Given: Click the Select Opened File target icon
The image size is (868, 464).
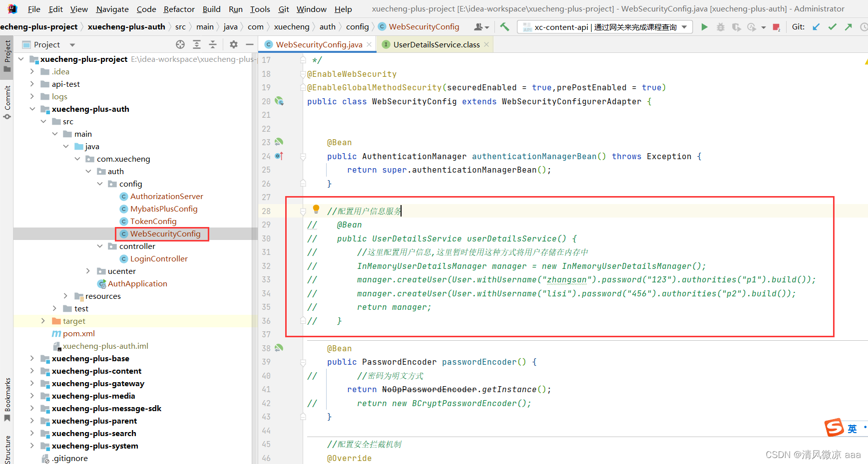Looking at the screenshot, I should [x=180, y=44].
